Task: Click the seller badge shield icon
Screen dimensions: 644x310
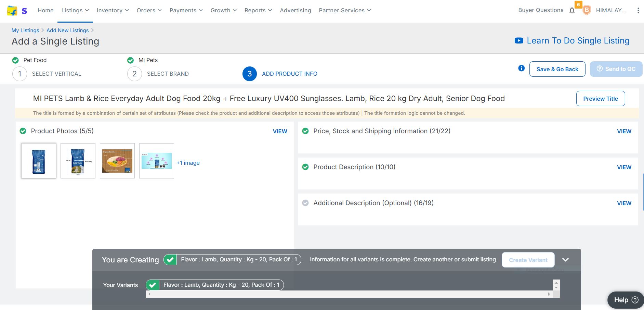Action: [x=587, y=11]
